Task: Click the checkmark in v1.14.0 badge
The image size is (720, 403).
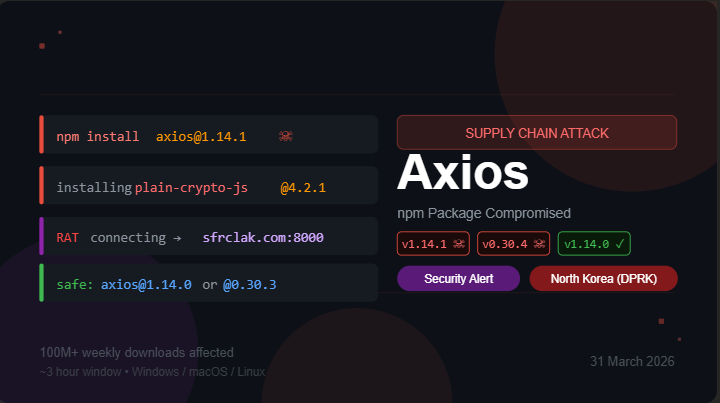Action: pyautogui.click(x=620, y=244)
